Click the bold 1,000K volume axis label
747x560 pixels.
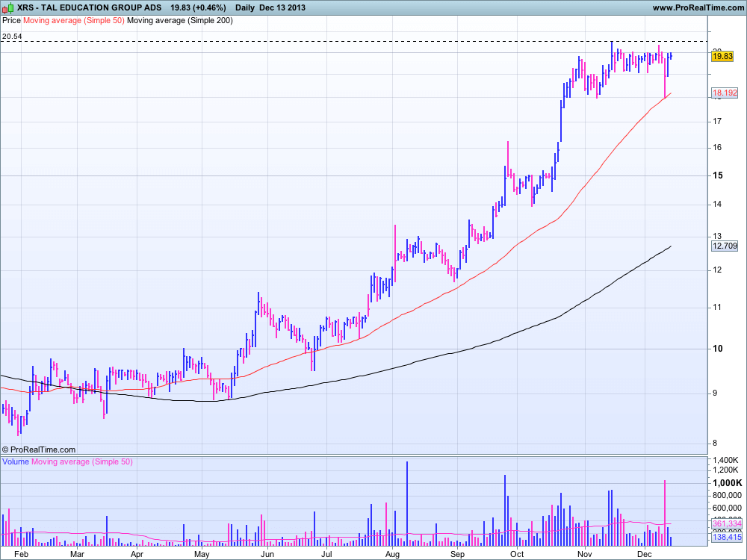pos(727,483)
